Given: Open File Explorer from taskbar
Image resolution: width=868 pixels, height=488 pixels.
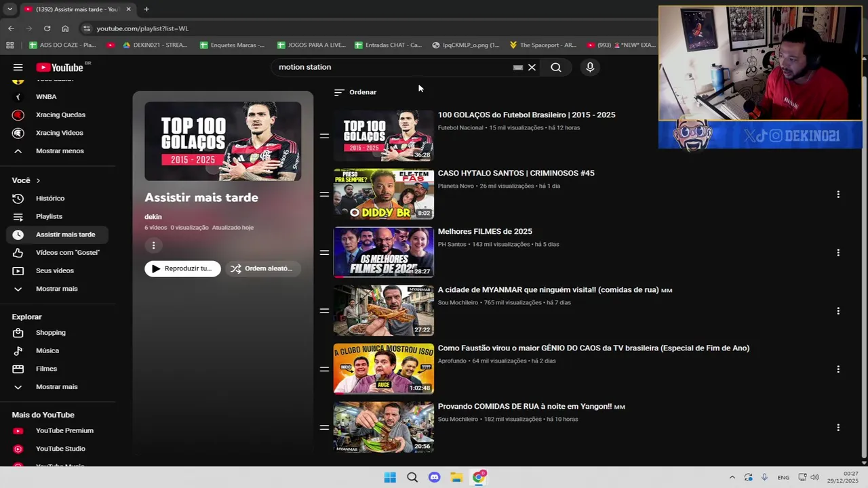Looking at the screenshot, I should (457, 477).
